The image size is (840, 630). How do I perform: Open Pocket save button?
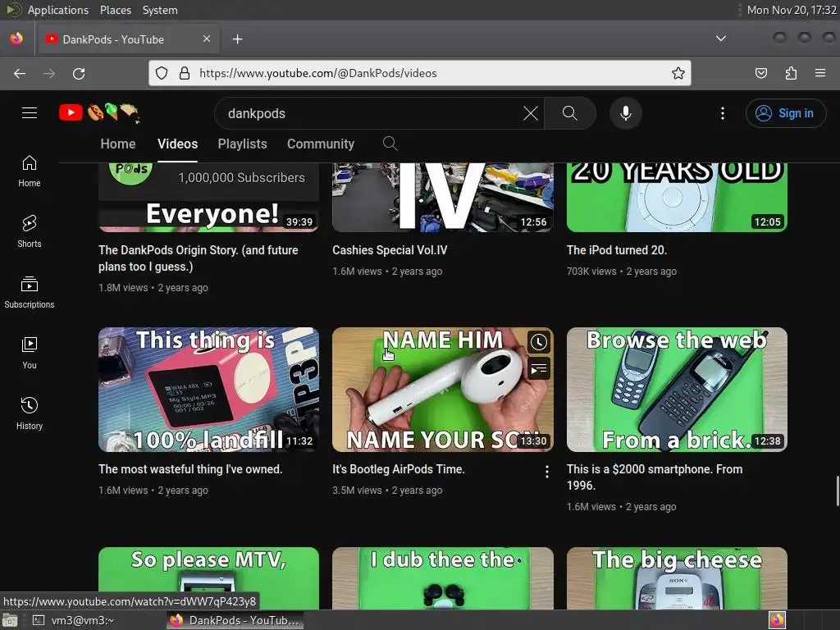click(x=760, y=73)
